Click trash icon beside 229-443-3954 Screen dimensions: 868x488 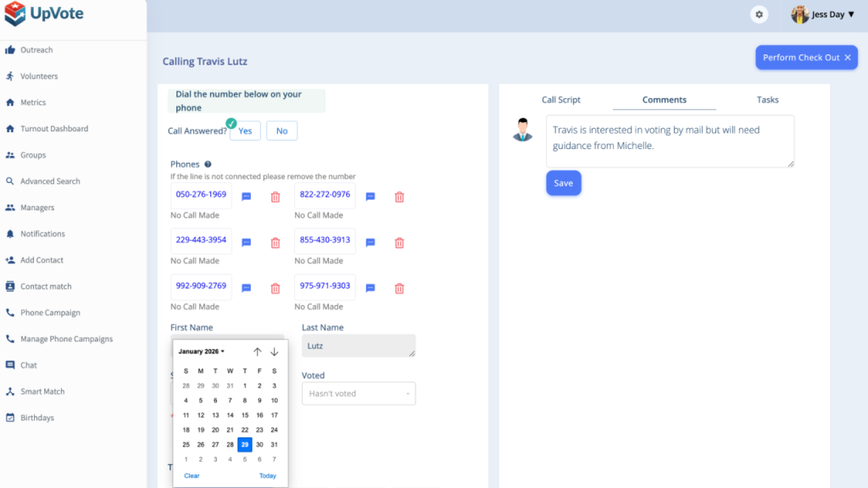click(x=275, y=242)
